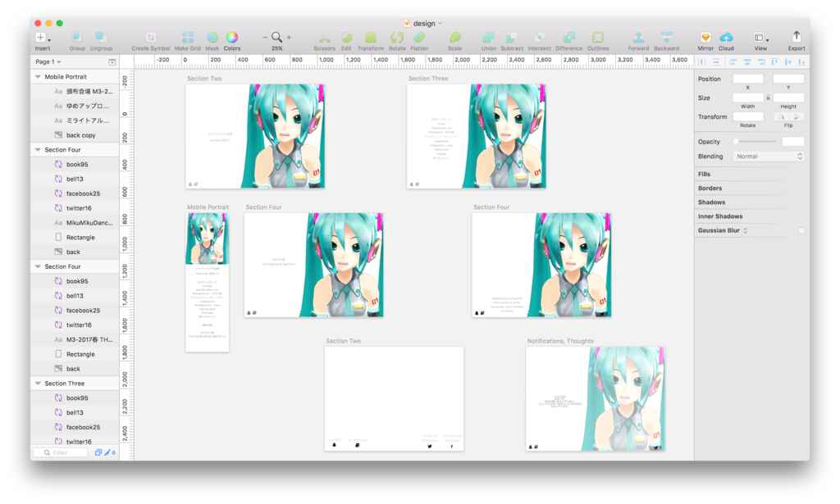Screen dimensions: 840x504
Task: Click the align top icon
Action: click(774, 62)
